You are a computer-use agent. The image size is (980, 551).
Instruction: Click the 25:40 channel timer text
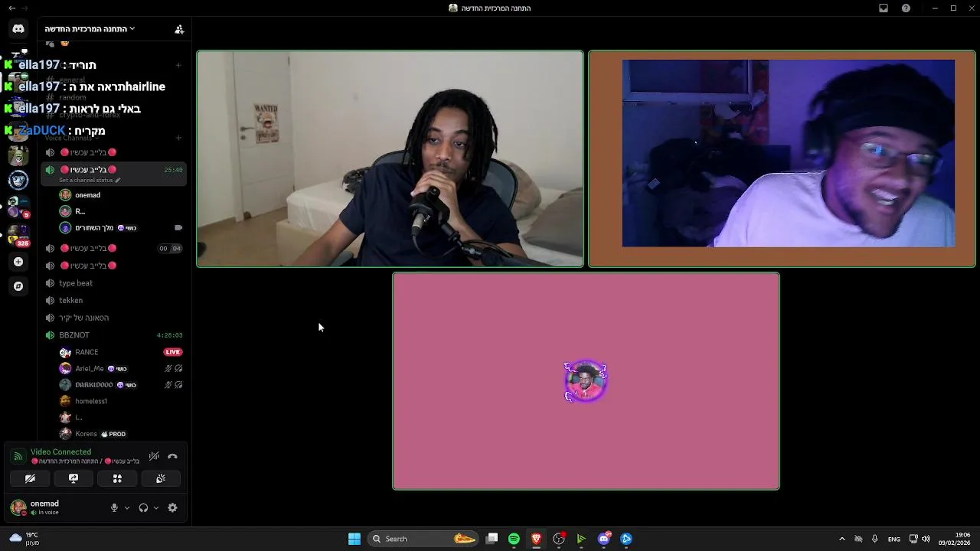tap(173, 170)
